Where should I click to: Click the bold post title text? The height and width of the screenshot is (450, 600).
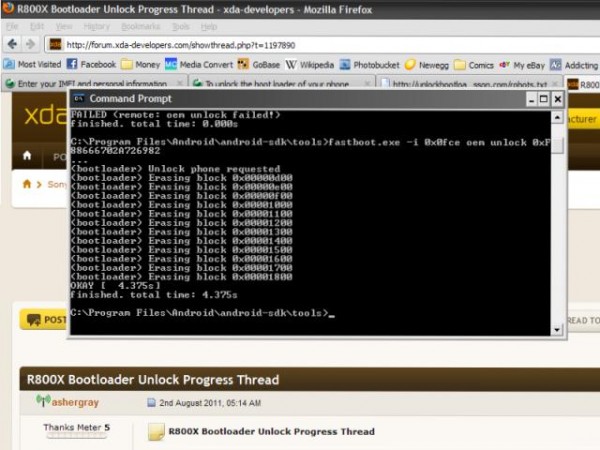tap(272, 431)
